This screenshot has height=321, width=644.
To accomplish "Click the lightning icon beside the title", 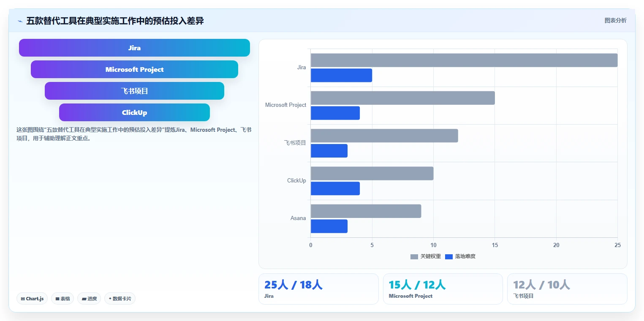I will (20, 21).
